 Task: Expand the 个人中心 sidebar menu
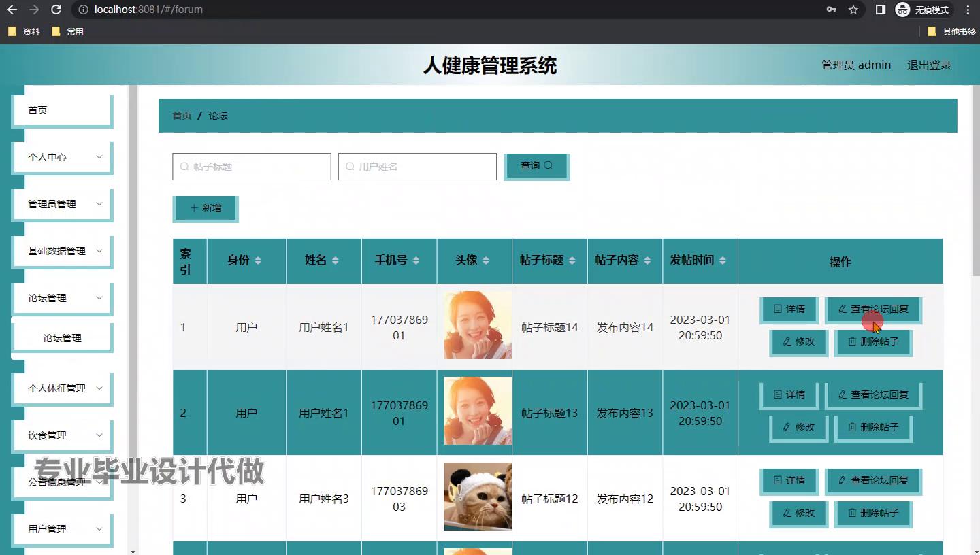pyautogui.click(x=62, y=157)
